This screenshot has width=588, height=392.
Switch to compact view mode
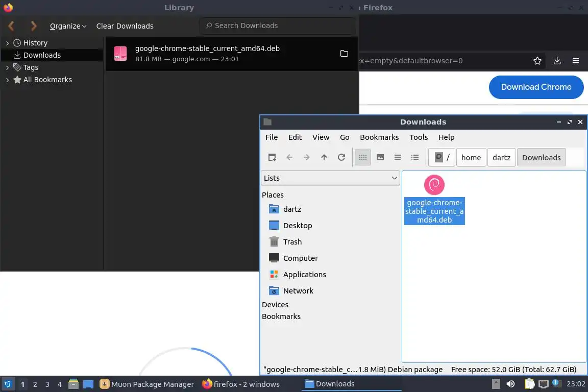coord(398,158)
